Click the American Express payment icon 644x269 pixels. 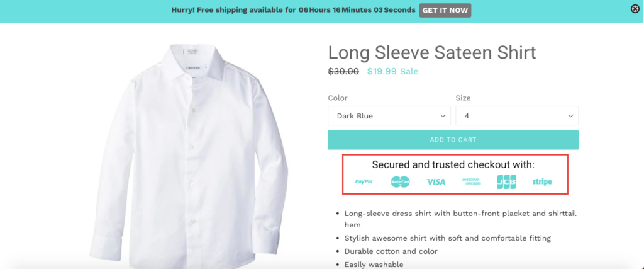(x=471, y=181)
